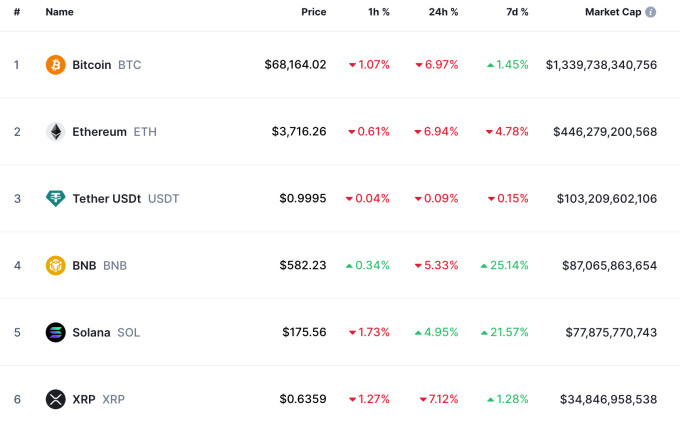Image resolution: width=680 pixels, height=423 pixels.
Task: Sort by the 1h % column header
Action: coord(378,12)
